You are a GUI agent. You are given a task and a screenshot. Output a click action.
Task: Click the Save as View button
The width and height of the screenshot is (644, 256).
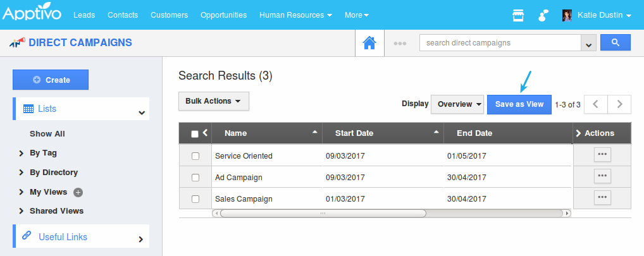tap(519, 104)
